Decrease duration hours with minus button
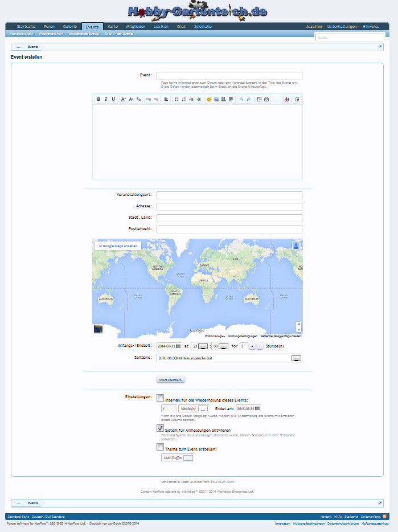 click(260, 346)
